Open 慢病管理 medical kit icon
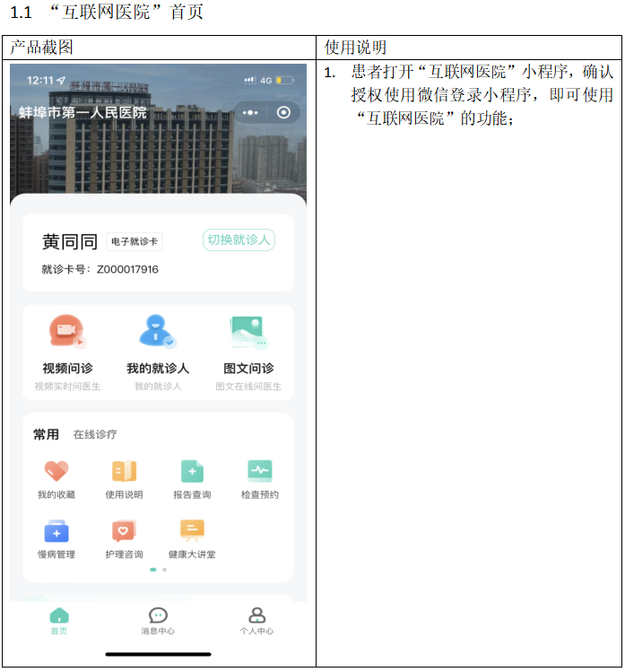The image size is (625, 672). [56, 531]
